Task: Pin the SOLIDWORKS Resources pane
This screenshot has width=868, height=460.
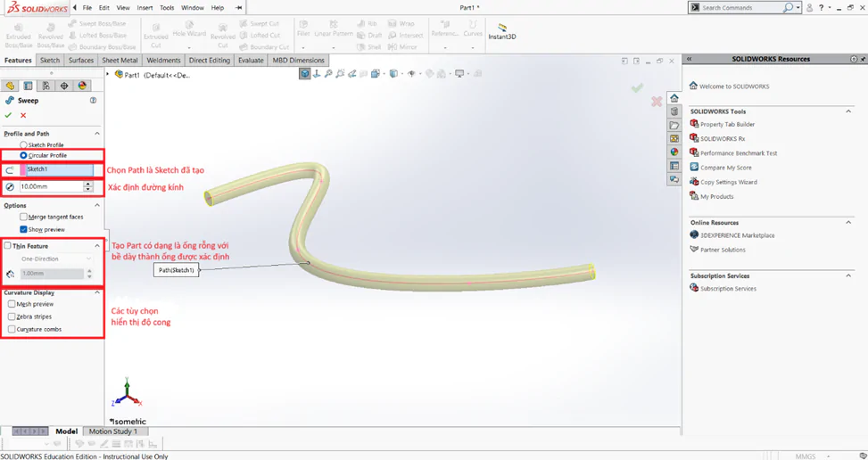Action: 863,59
